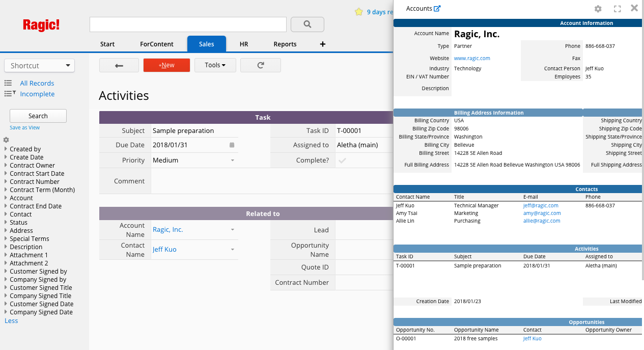This screenshot has width=644, height=350.
Task: Open the Accounts panel settings gear
Action: [x=598, y=9]
